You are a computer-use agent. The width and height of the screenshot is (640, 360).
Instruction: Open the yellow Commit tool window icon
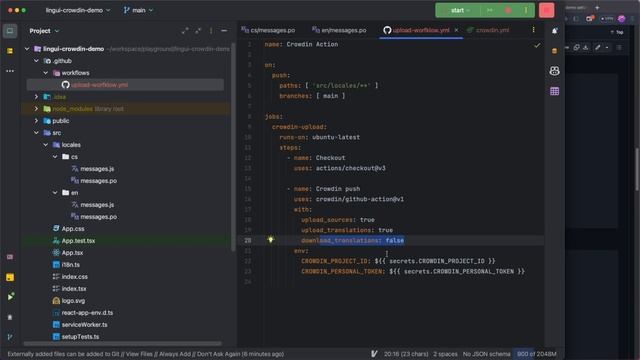[x=10, y=51]
